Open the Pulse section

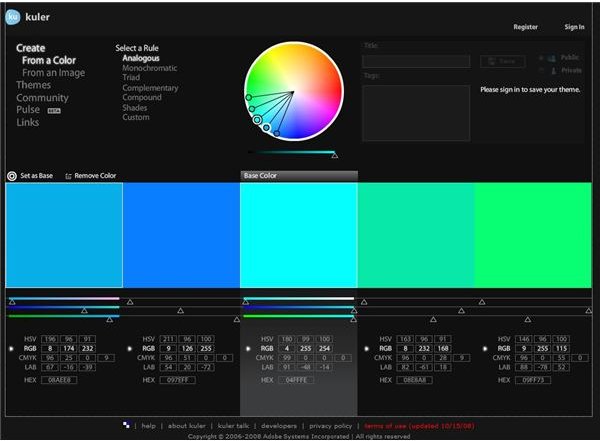[x=28, y=110]
